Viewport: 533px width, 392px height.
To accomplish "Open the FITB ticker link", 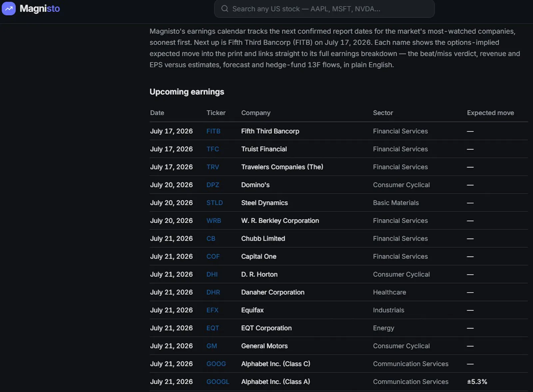I will tap(213, 131).
